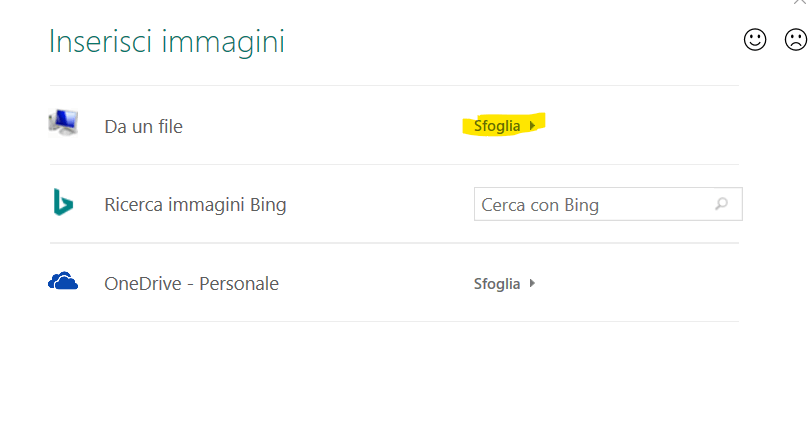This screenshot has height=447, width=811.
Task: Close the Inserisci immagini dialog
Action: coord(800,2)
